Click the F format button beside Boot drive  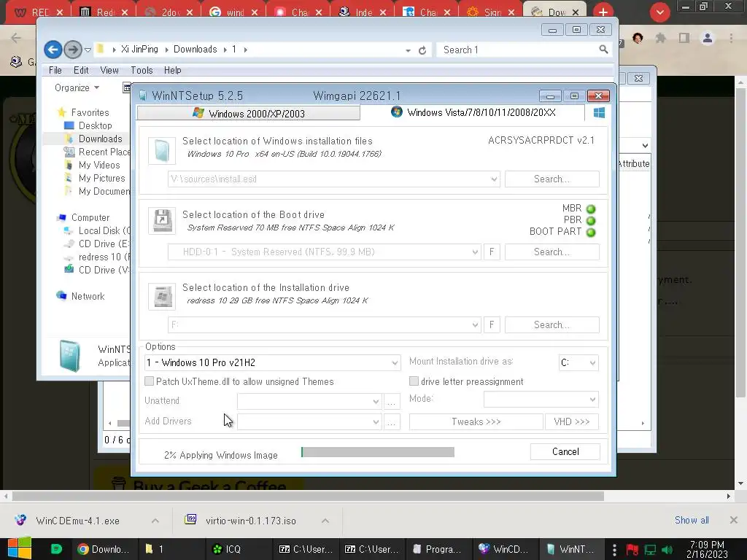492,252
